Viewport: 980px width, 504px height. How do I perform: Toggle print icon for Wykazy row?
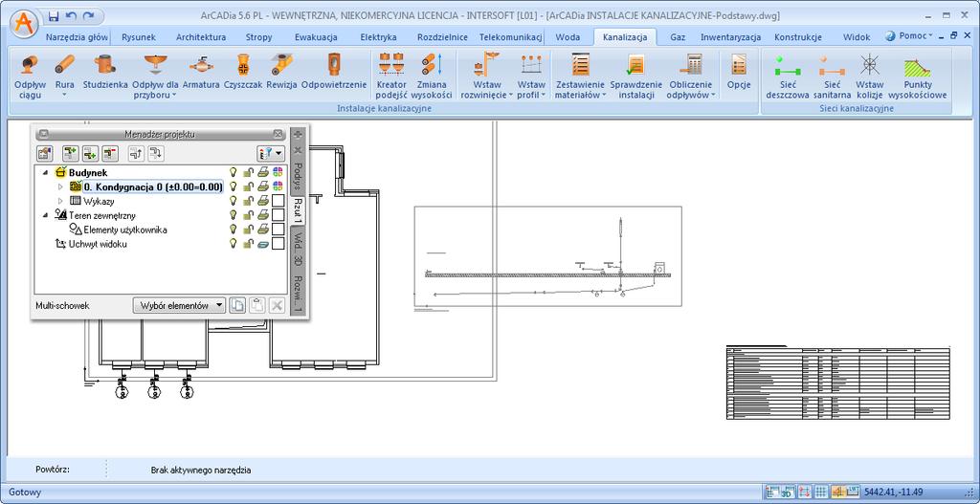[263, 201]
